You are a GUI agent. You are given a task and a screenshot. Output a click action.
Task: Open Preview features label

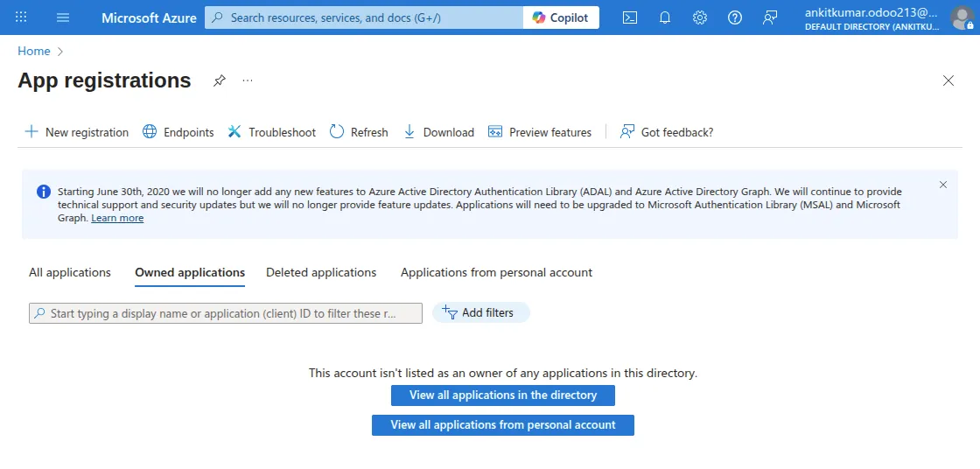550,133
